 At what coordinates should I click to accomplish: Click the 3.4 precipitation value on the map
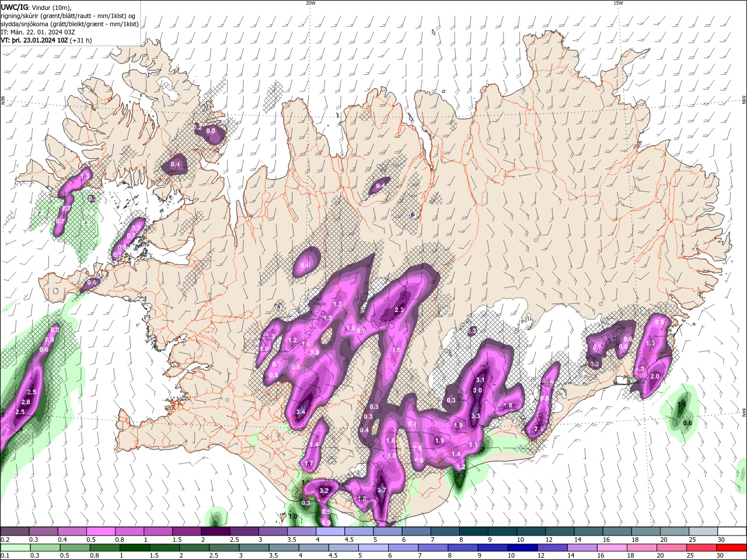301,412
